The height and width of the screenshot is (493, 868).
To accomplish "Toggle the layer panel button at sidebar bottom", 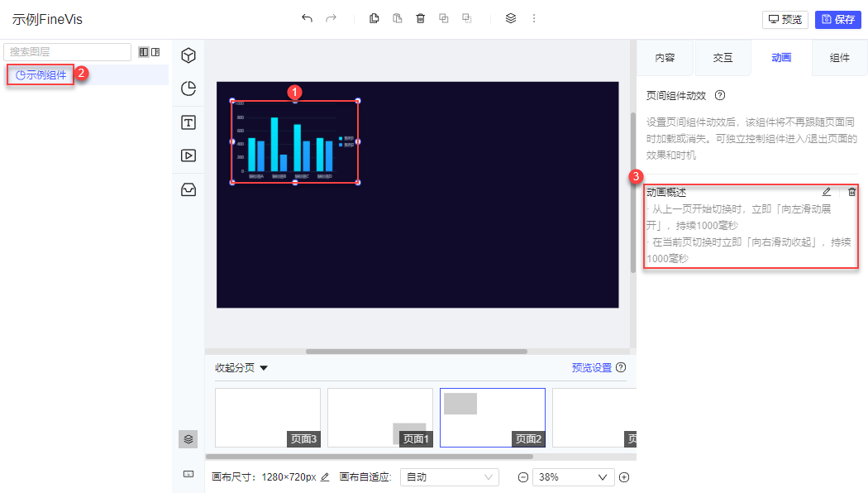I will click(x=188, y=439).
